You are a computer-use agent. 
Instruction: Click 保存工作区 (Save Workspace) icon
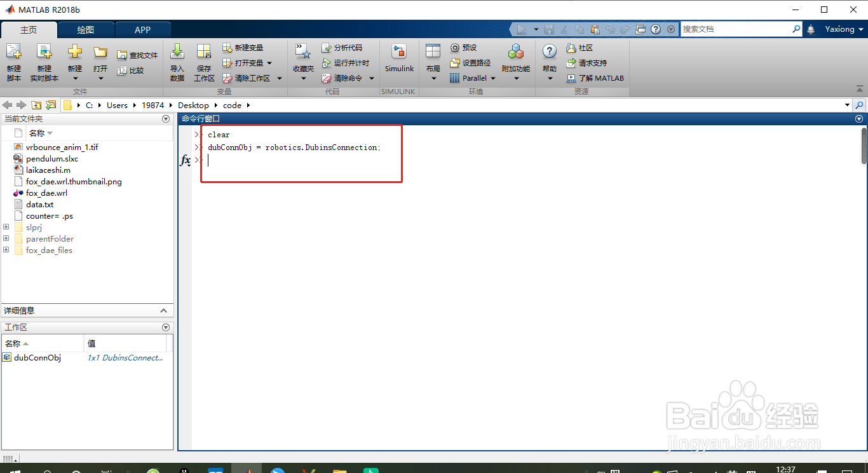204,52
